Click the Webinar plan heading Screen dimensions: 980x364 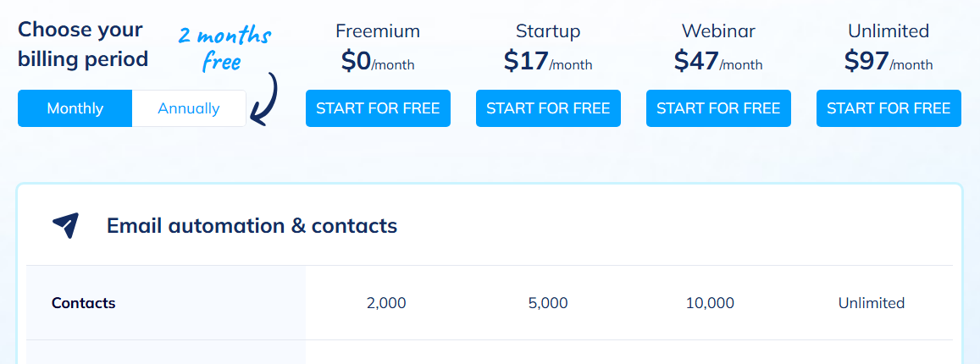coord(718,31)
